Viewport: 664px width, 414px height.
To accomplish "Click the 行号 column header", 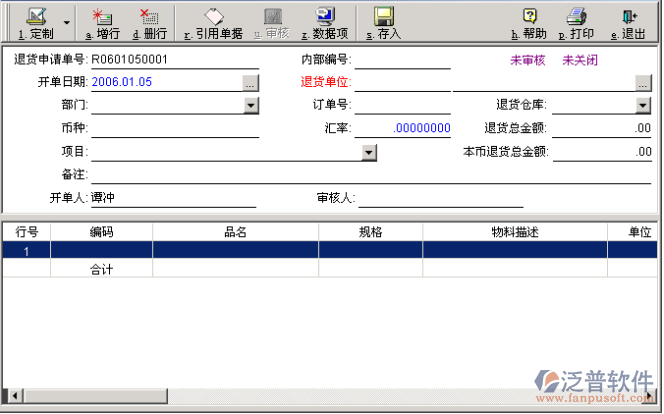I will (x=27, y=232).
